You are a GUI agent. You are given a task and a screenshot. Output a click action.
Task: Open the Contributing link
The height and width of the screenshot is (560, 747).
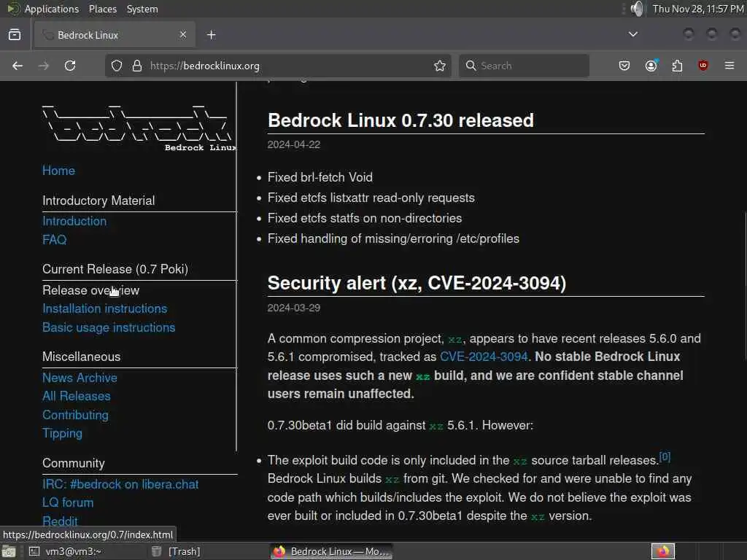coord(75,415)
